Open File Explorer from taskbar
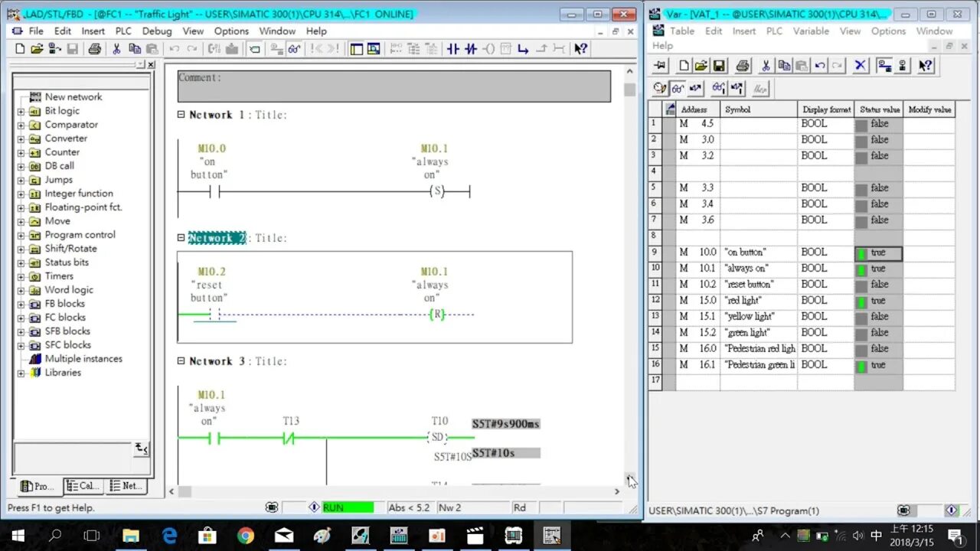 pyautogui.click(x=131, y=536)
